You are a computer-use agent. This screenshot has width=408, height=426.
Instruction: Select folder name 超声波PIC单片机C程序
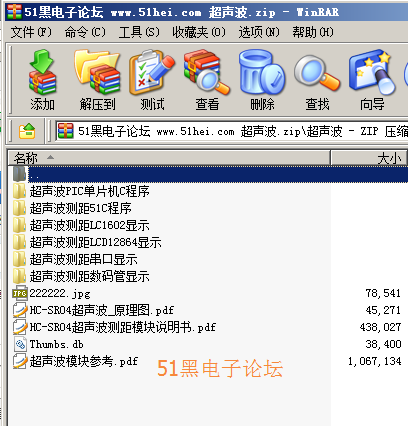tap(89, 191)
